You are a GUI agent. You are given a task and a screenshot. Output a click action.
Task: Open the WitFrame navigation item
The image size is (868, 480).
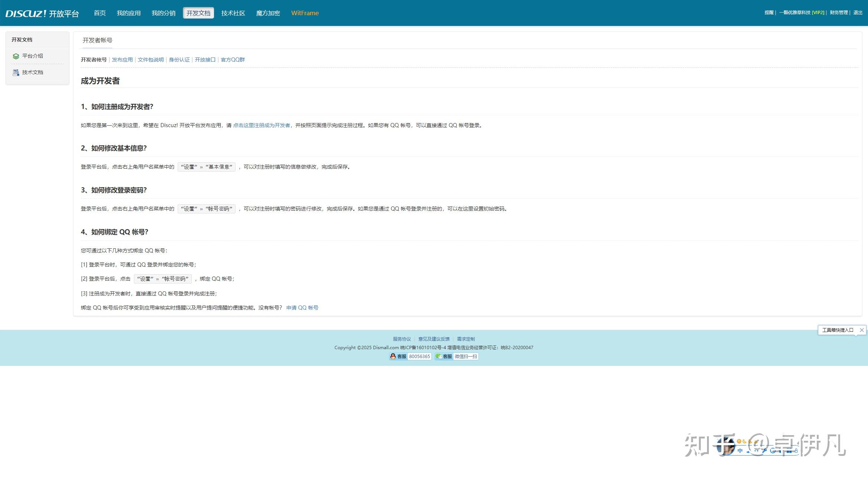[x=305, y=13]
